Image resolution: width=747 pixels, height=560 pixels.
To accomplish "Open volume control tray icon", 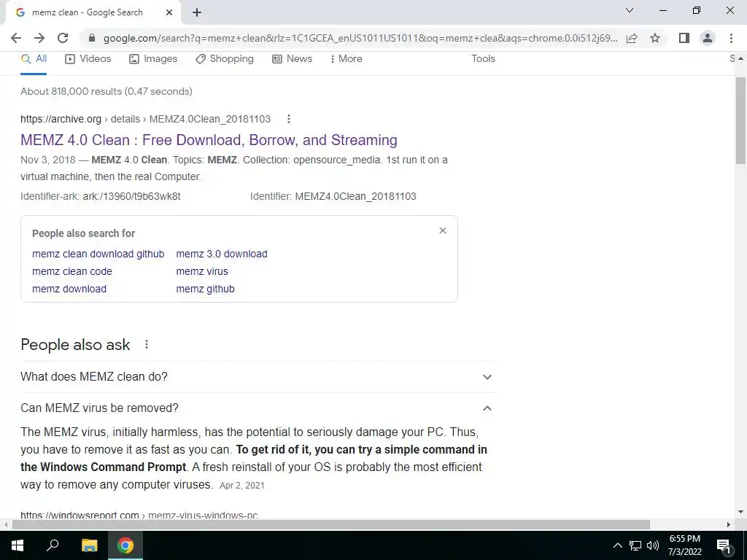I will point(653,545).
